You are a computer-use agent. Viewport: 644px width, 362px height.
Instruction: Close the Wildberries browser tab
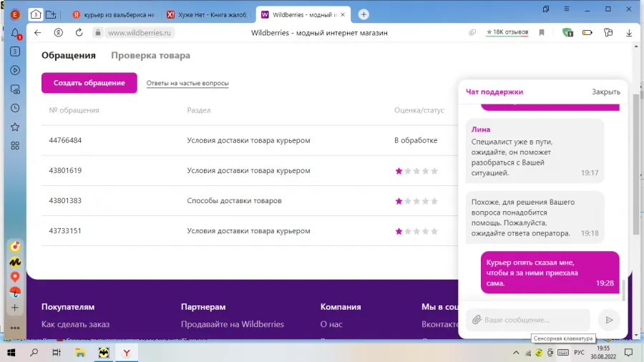pyautogui.click(x=343, y=14)
